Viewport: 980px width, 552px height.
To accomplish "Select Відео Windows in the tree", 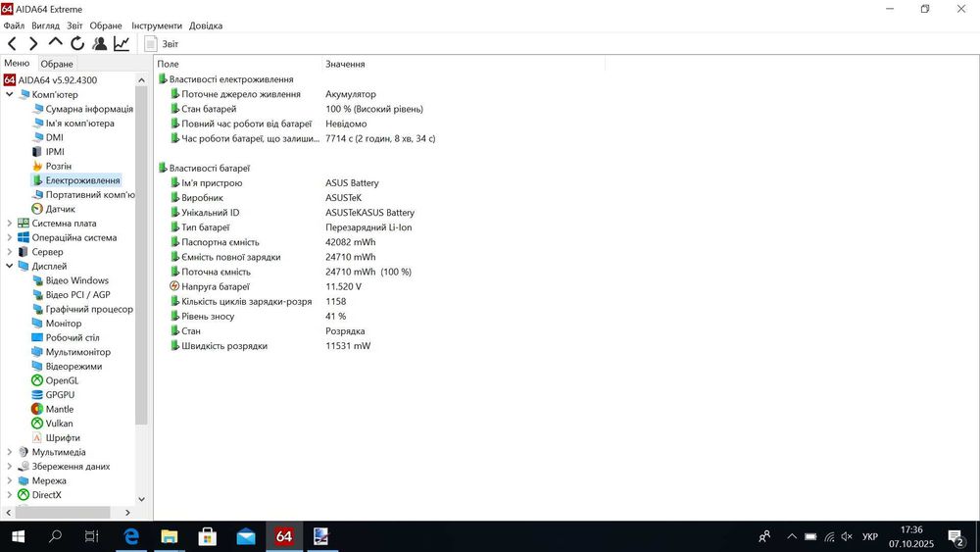I will click(x=71, y=280).
